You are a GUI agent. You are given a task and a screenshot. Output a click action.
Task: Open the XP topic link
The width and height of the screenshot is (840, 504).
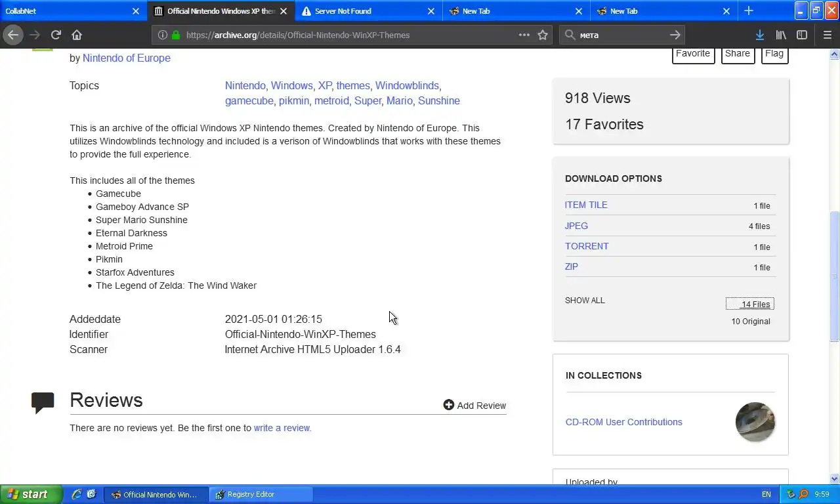325,85
